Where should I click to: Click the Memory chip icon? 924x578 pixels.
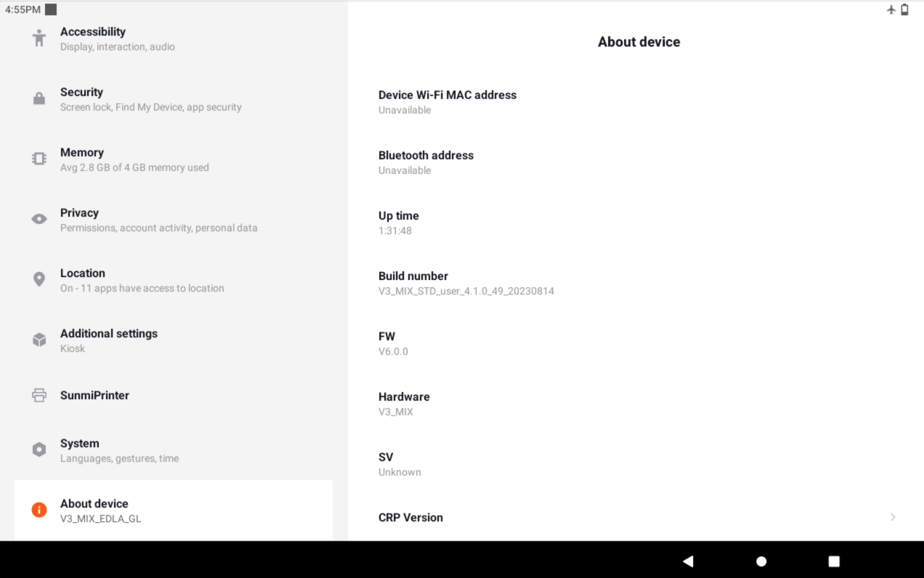coord(39,159)
